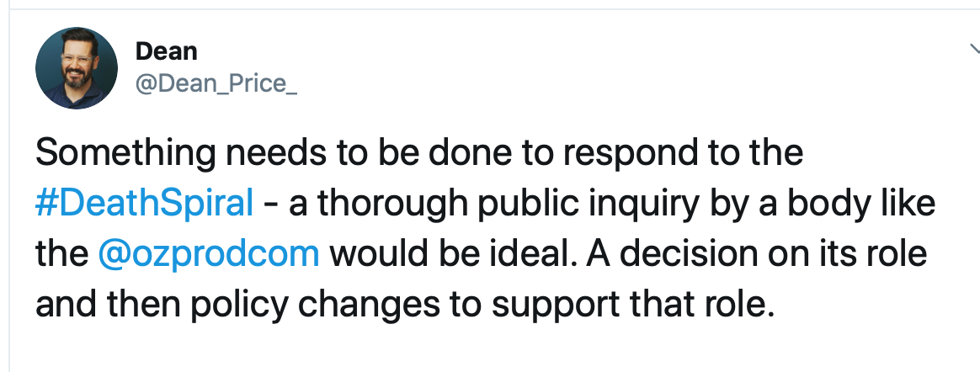Screen dimensions: 980x372
Task: Expand the tweet options chevron
Action: 975,49
